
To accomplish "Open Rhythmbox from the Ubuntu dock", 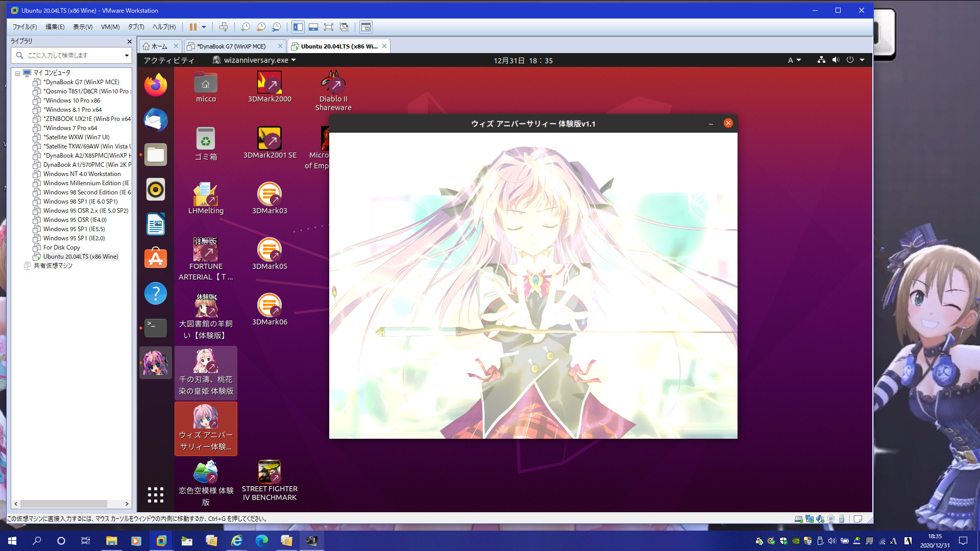I will pyautogui.click(x=156, y=189).
